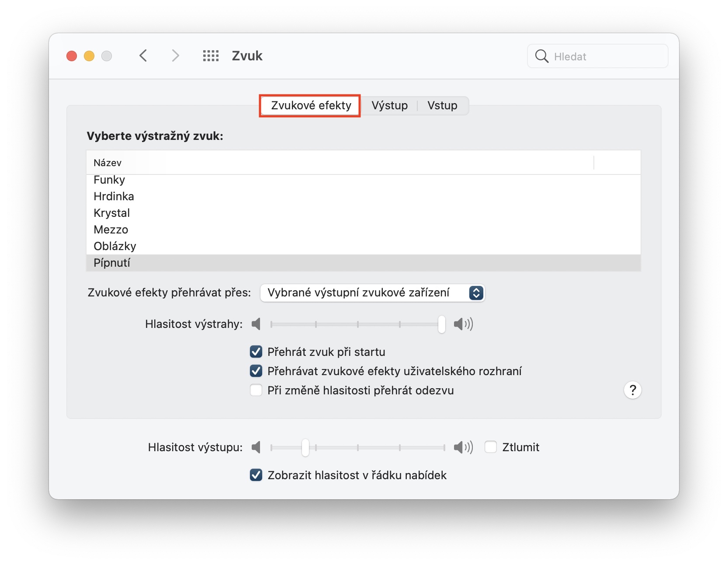This screenshot has width=728, height=564.
Task: Click the loud speaker icon beside Hlasitost výstupu
Action: click(463, 447)
